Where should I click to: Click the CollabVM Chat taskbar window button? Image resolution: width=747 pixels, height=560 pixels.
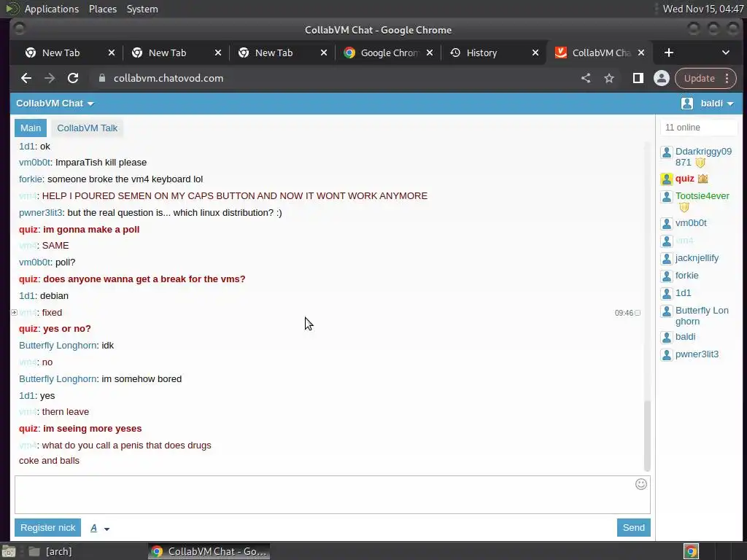click(209, 551)
